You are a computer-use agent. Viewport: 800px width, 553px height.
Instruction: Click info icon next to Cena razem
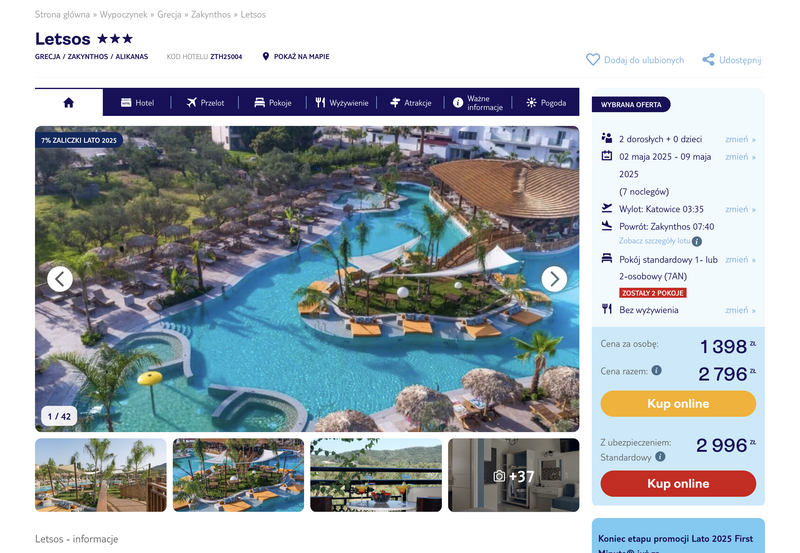[657, 370]
